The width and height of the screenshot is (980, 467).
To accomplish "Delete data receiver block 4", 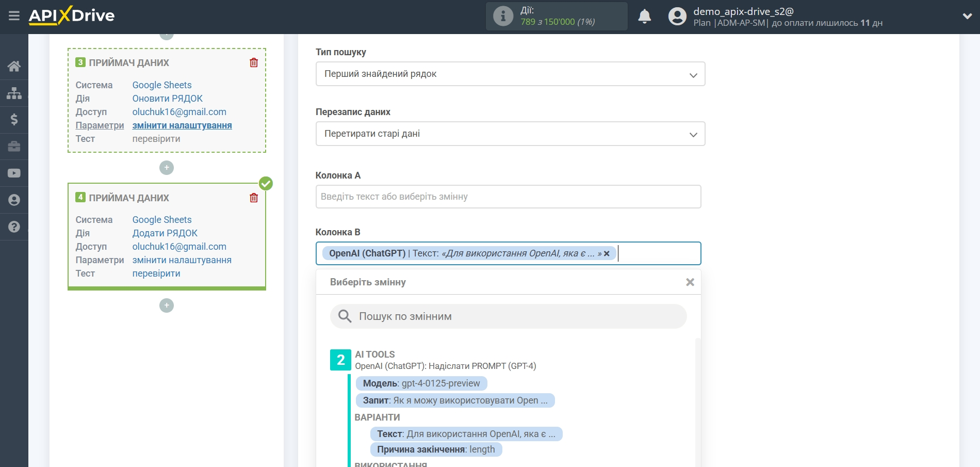I will [254, 198].
